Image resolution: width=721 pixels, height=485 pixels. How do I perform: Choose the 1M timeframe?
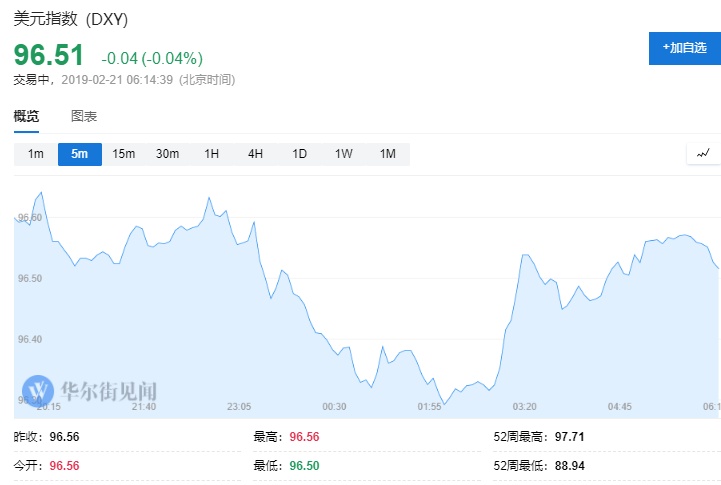387,154
